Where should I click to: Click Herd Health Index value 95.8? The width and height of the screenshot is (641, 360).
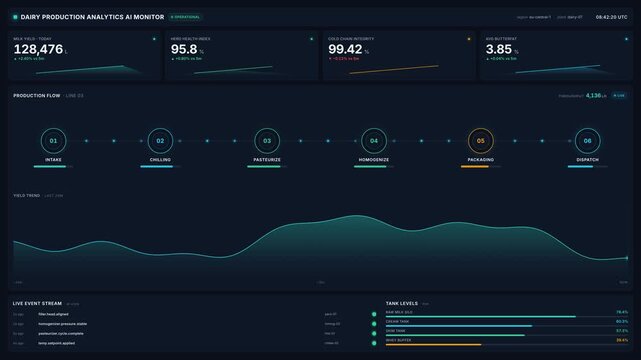tap(184, 49)
